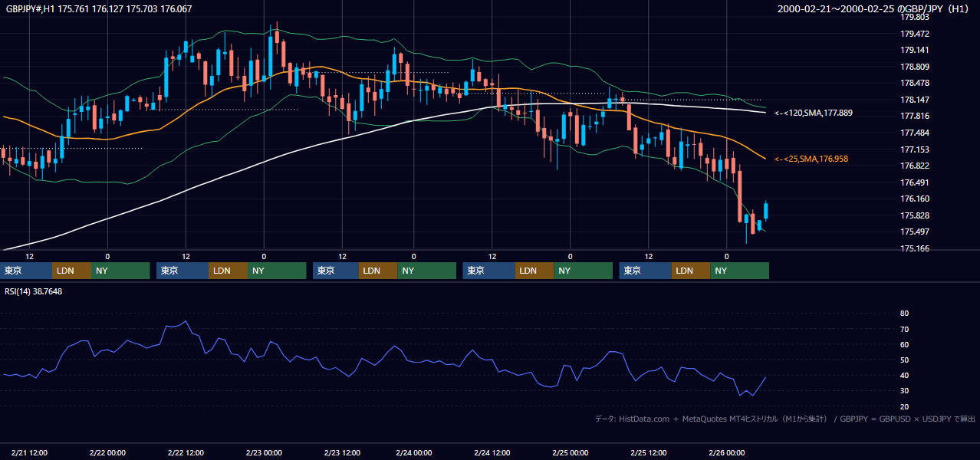Viewport: 980px width, 460px height.
Task: Click the 177.816 price axis label
Action: coord(914,116)
